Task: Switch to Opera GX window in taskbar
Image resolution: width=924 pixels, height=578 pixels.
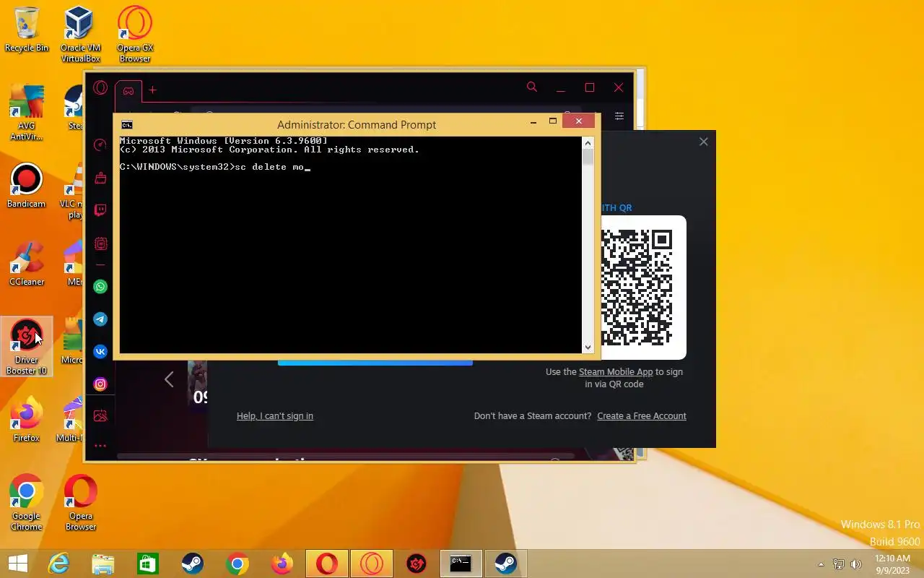Action: coord(372,564)
